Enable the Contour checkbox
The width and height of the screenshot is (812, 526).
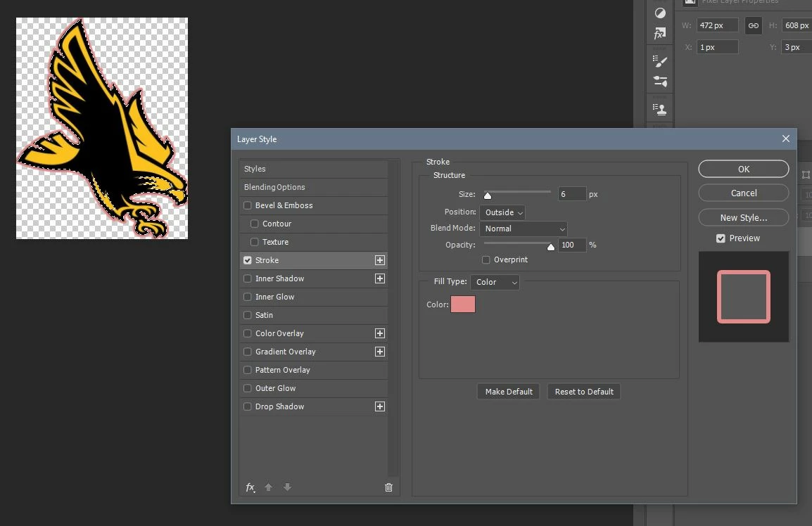coord(254,224)
